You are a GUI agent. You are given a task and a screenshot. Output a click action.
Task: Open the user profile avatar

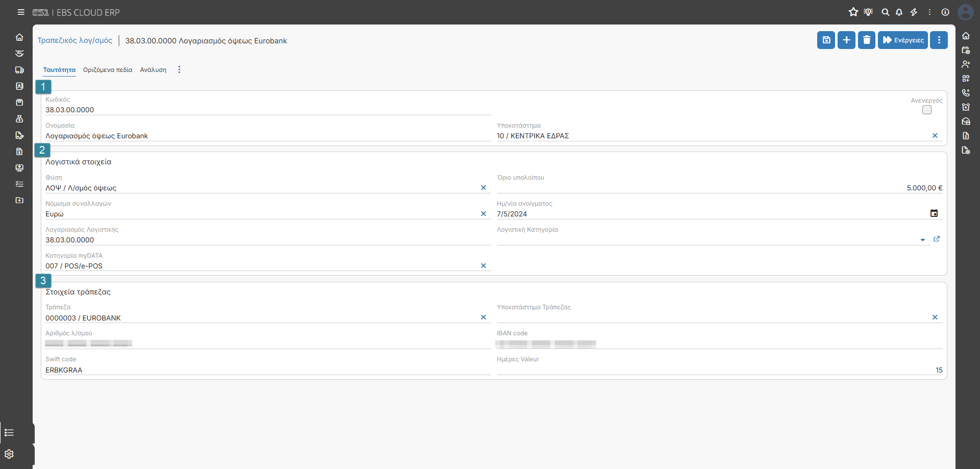[x=966, y=12]
